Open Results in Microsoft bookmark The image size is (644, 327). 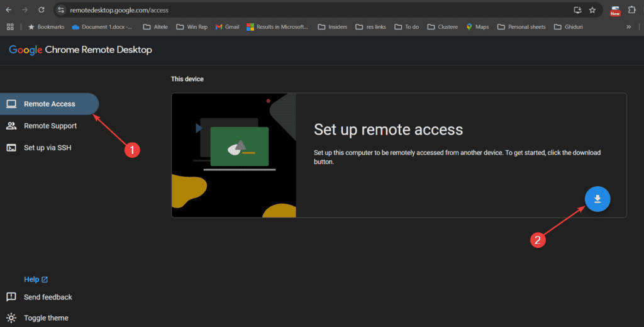point(277,26)
